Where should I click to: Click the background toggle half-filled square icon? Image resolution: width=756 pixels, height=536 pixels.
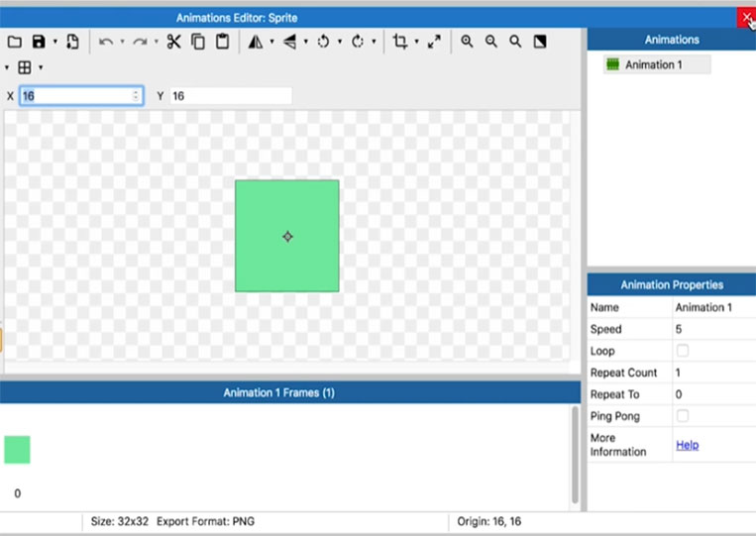(x=540, y=42)
